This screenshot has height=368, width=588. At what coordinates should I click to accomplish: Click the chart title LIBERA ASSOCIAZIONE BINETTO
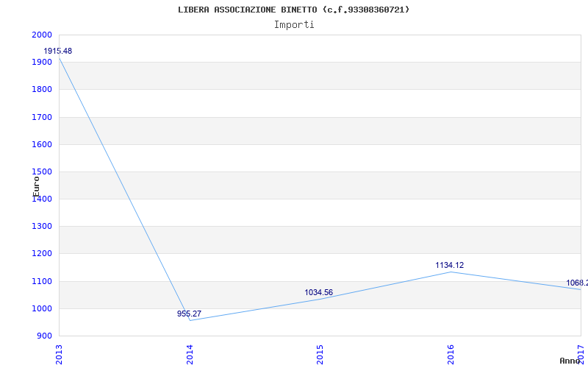click(x=293, y=10)
